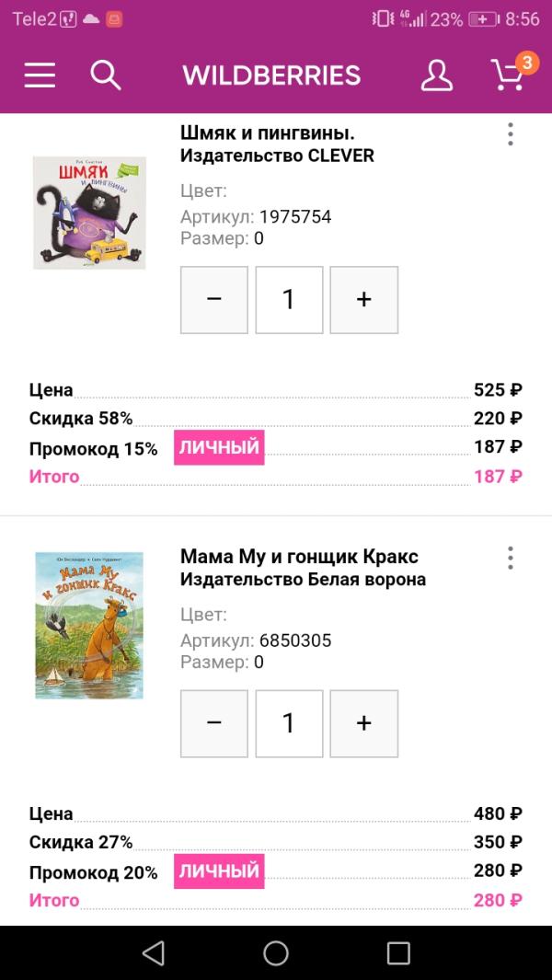Open the shopping cart with 3 items

[x=509, y=75]
